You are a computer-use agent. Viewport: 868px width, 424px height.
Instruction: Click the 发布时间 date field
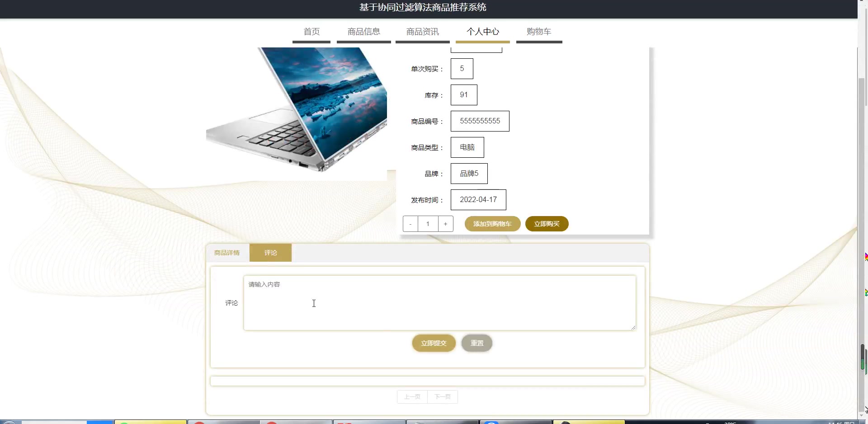pos(478,199)
